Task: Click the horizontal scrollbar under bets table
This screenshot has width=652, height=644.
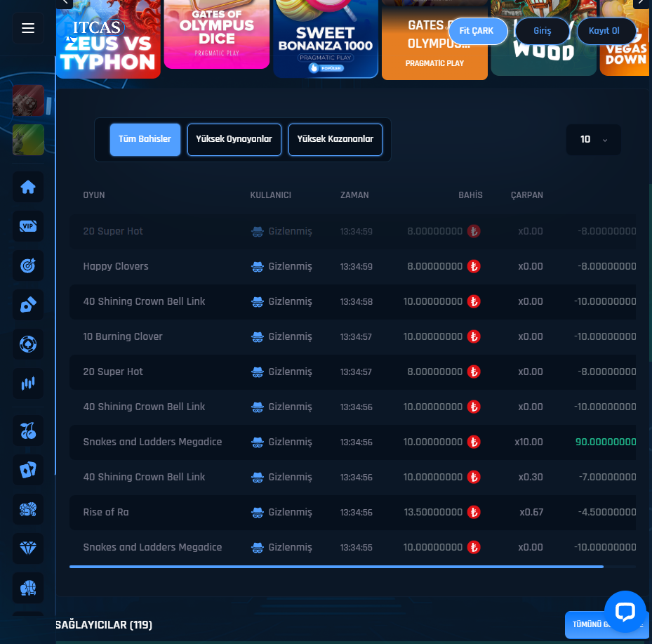Action: click(336, 566)
